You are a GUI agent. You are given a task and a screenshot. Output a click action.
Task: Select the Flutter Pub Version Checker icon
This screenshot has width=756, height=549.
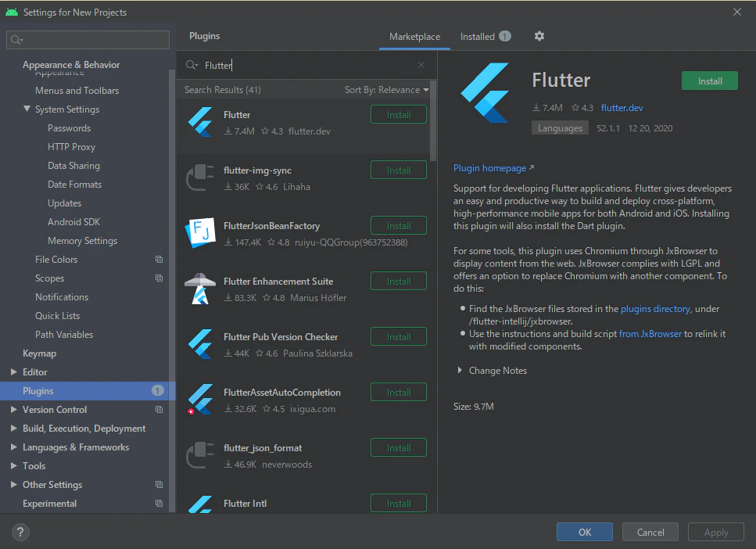point(200,344)
